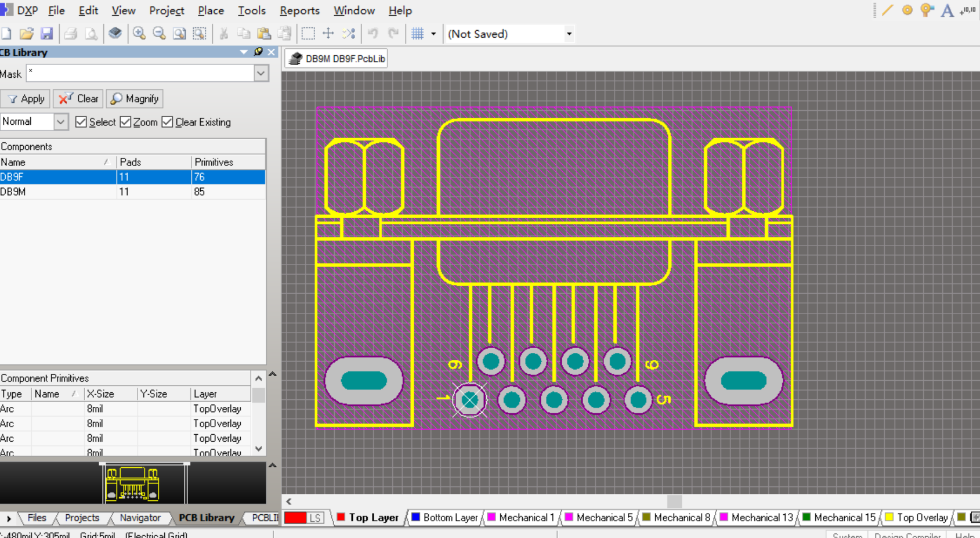The image size is (980, 538).
Task: Select the Place Coordinate tool
Action: (x=967, y=10)
